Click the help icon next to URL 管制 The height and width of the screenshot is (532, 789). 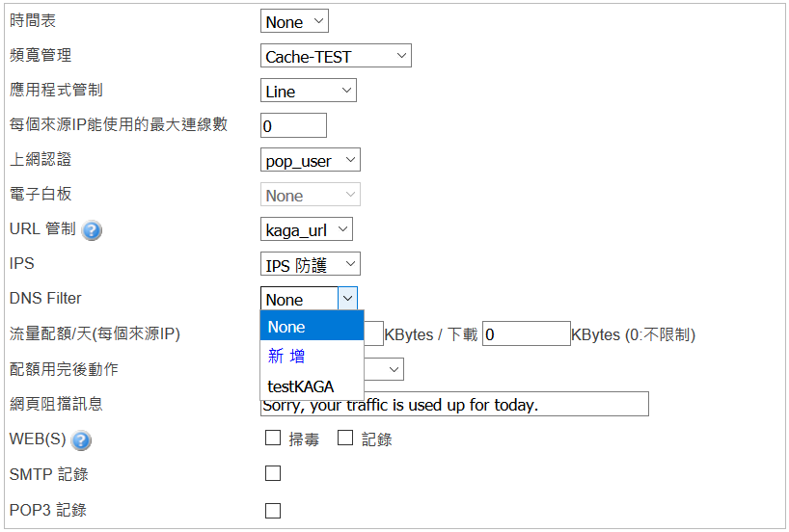tap(92, 230)
